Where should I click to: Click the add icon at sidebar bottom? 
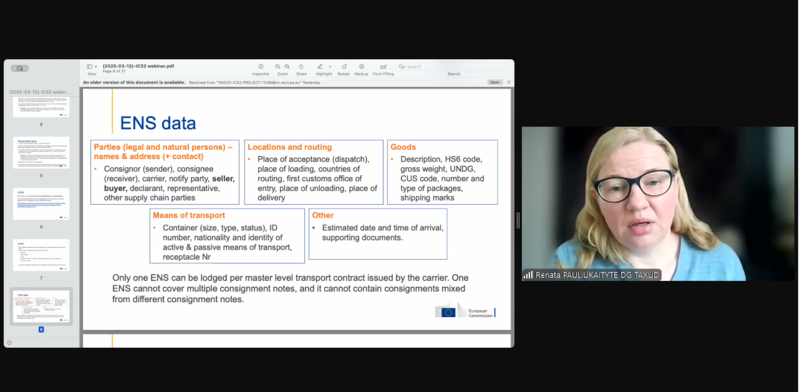coord(9,342)
